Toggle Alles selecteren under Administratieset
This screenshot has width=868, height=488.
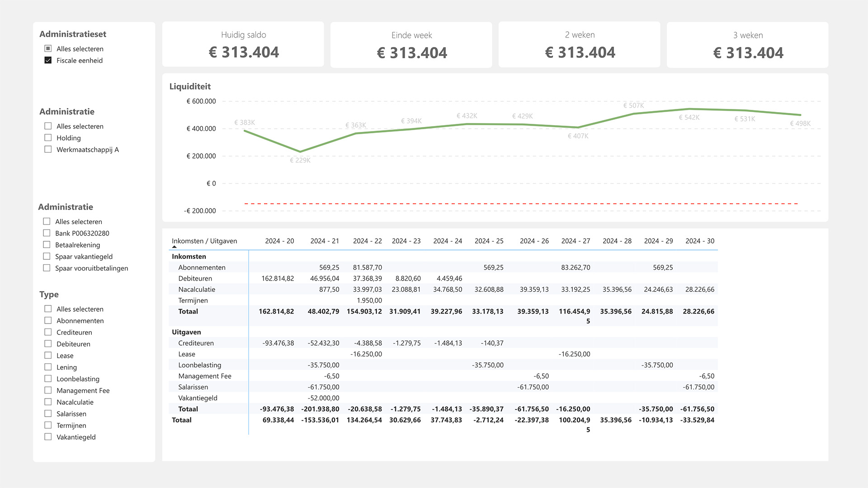click(x=48, y=48)
